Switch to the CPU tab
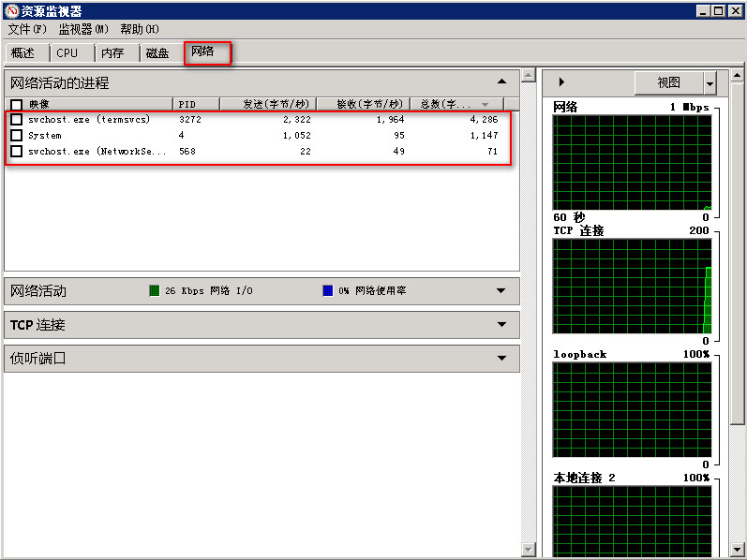Screen dimensions: 747x560 (x=67, y=52)
